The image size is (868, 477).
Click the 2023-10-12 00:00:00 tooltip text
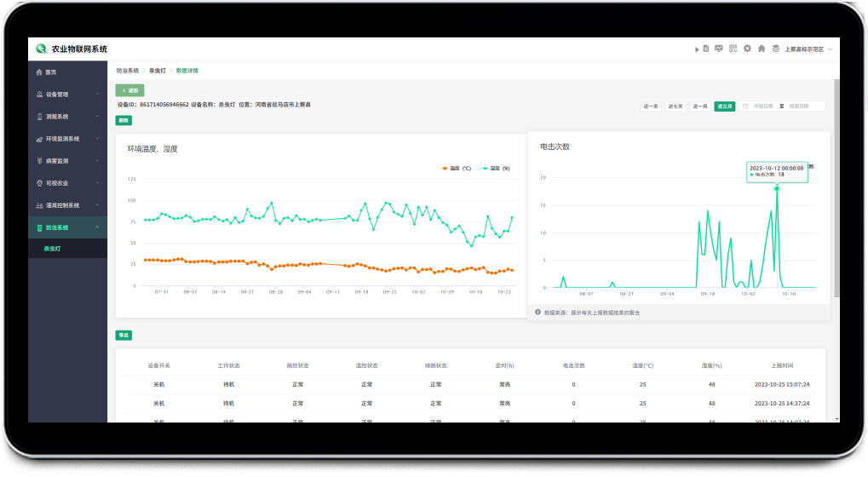click(x=777, y=168)
